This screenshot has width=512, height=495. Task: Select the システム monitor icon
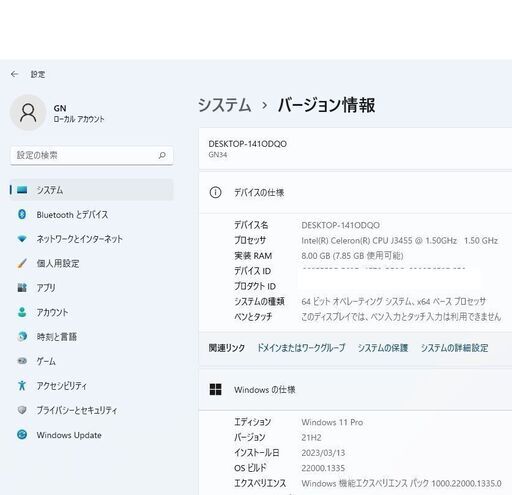tap(22, 190)
